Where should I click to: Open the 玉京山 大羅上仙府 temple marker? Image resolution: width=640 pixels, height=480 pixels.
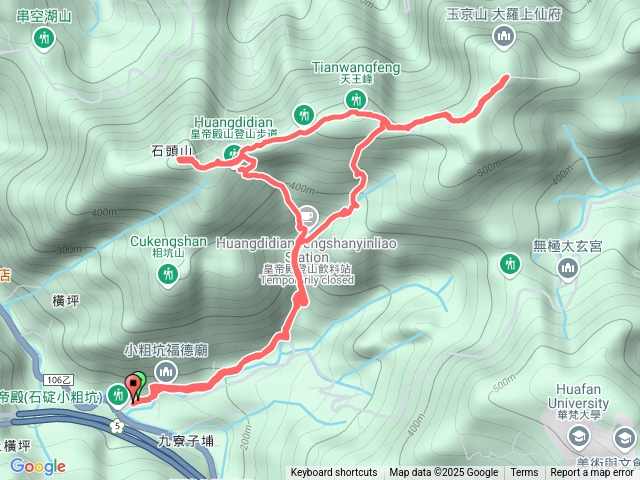pos(504,38)
